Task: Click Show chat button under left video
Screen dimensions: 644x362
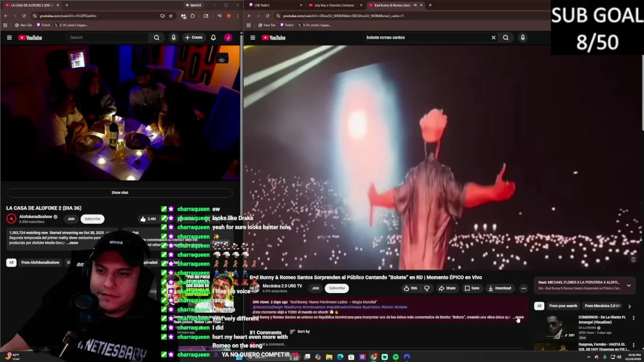Action: [120, 193]
